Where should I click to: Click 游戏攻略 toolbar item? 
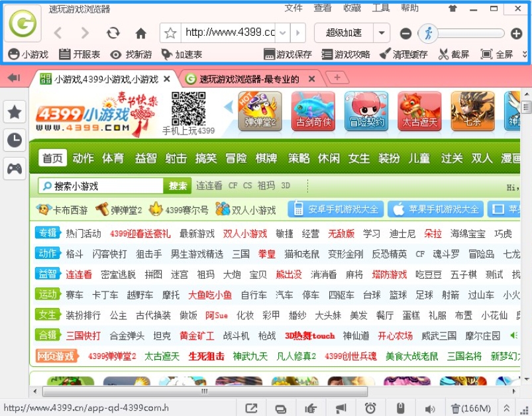[x=346, y=54]
